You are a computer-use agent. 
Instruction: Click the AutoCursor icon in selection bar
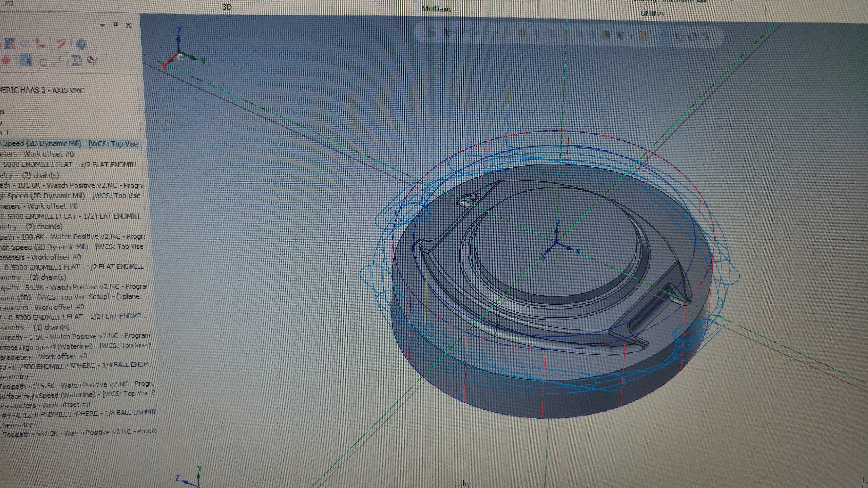(x=446, y=32)
